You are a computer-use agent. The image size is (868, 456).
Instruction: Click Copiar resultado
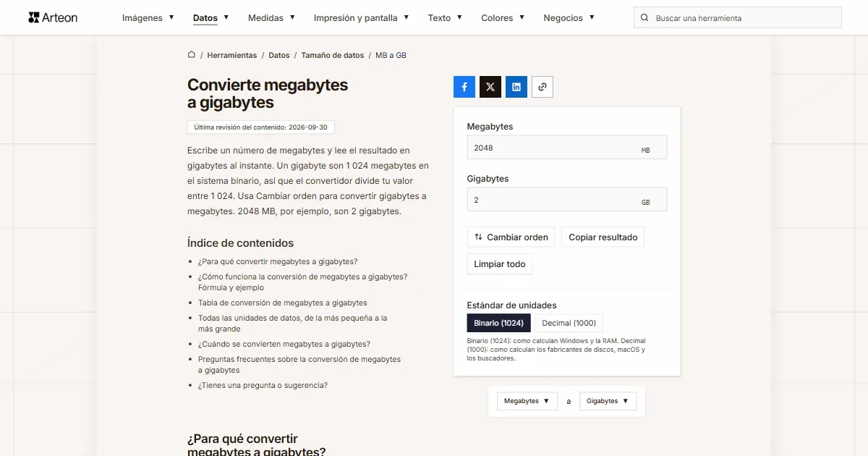tap(603, 237)
